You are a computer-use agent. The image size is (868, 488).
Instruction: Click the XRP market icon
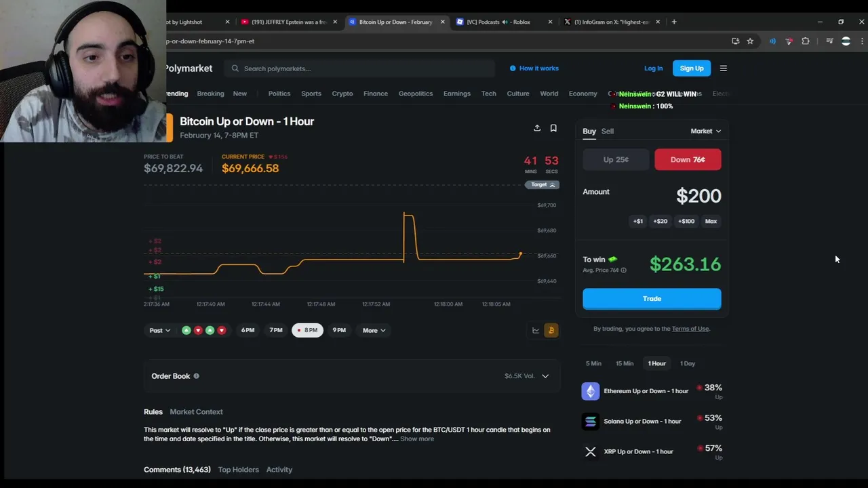coord(591,451)
